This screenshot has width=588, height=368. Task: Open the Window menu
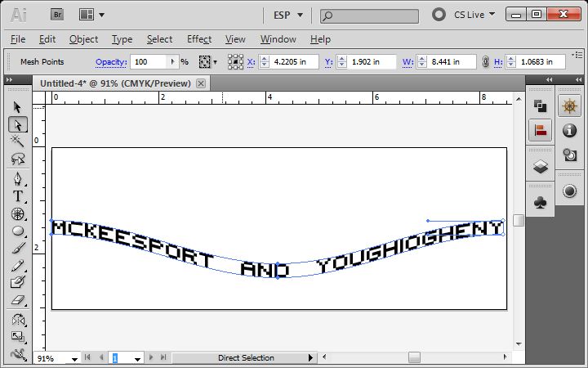(x=278, y=39)
